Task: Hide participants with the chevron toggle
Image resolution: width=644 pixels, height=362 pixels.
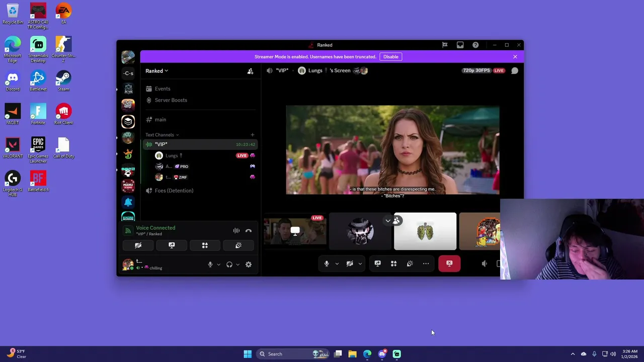Action: click(388, 221)
